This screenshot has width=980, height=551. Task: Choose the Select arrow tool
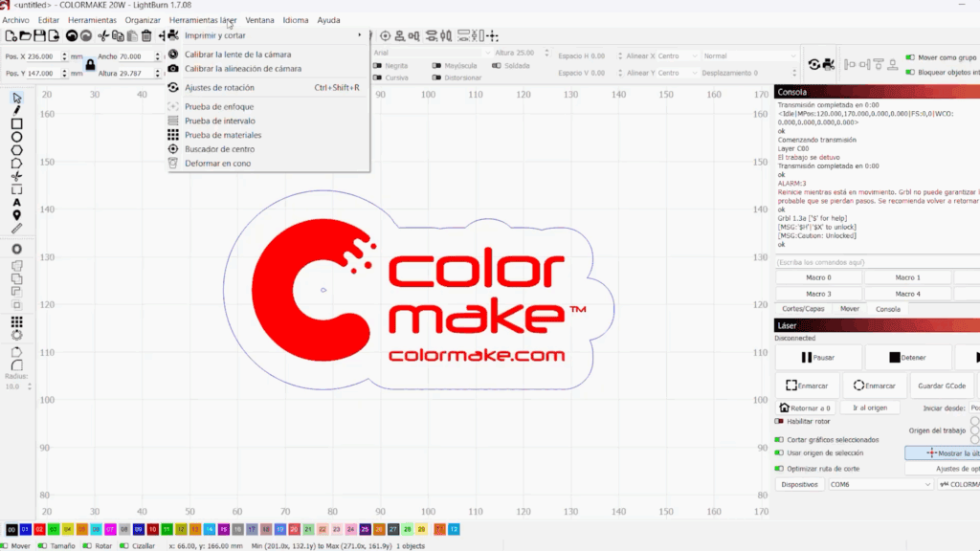pos(17,99)
